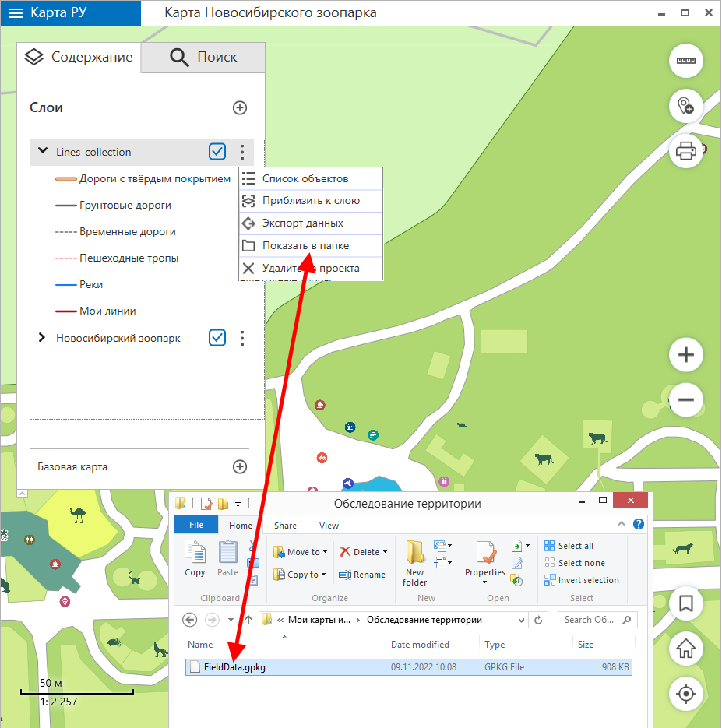Add a new layer with the Слои plus icon
The width and height of the screenshot is (722, 728).
point(240,107)
